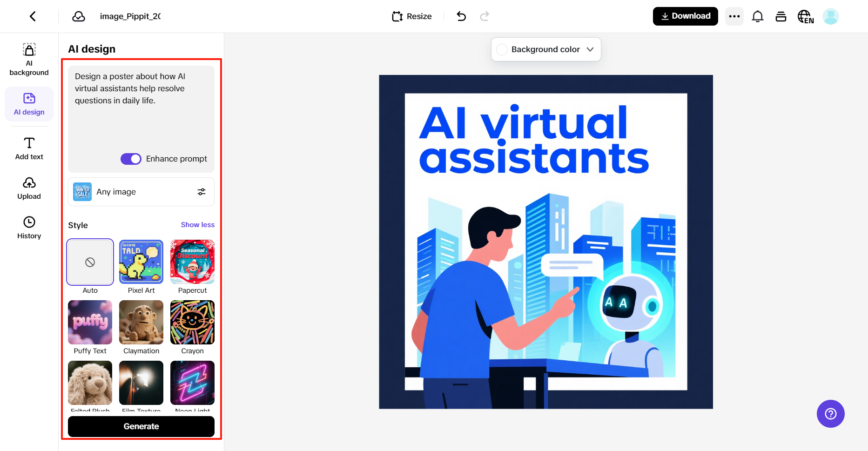Click the project name image_Pippit field

130,16
